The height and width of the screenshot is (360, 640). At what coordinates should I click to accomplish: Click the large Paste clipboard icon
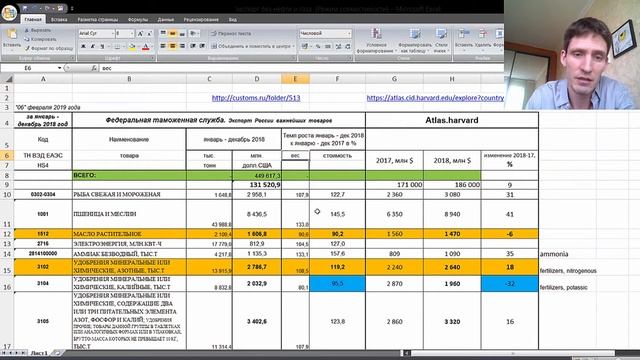click(11, 34)
